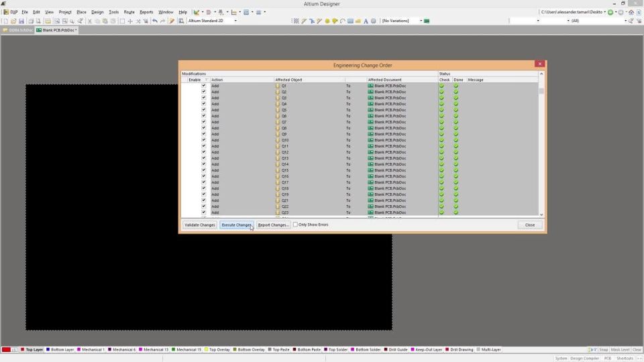The height and width of the screenshot is (362, 644).
Task: Click the green Variants icon beside No Variations
Action: tap(427, 21)
